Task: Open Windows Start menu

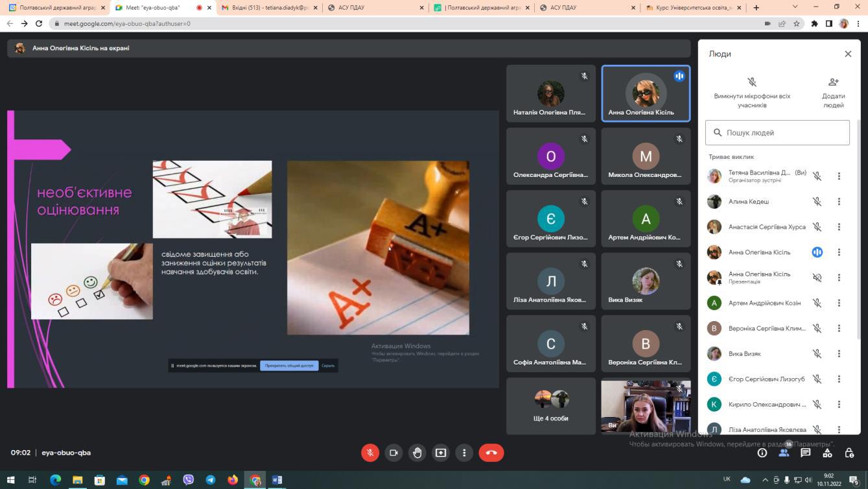Action: coord(10,480)
